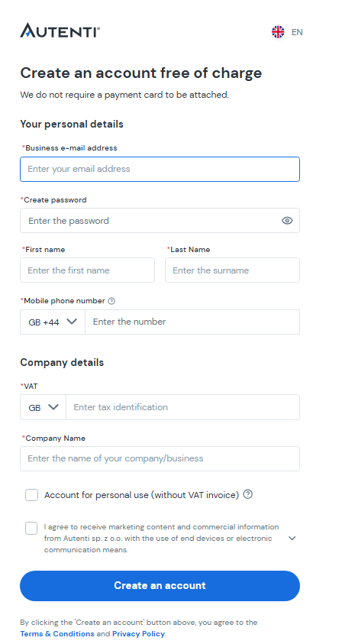Check Account for personal use checkbox
This screenshot has height=644, width=342.
31,495
